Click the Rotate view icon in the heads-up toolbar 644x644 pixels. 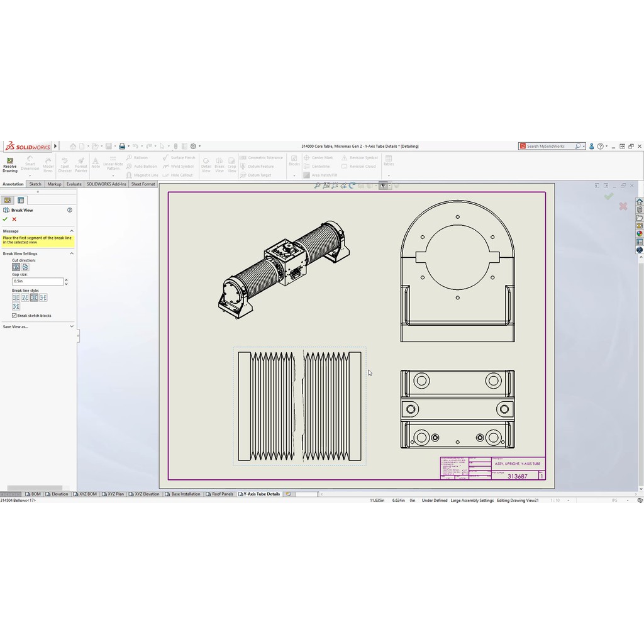[x=352, y=186]
